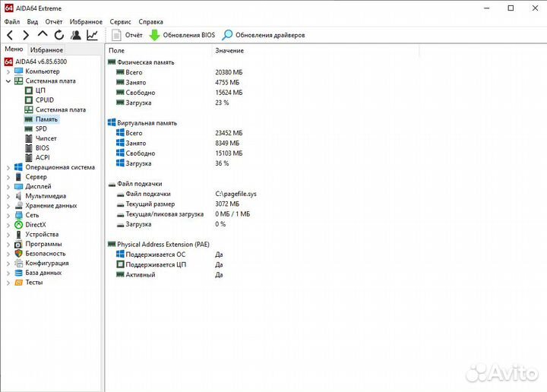The width and height of the screenshot is (547, 392).
Task: Open the ACPI item icon
Action: click(29, 158)
